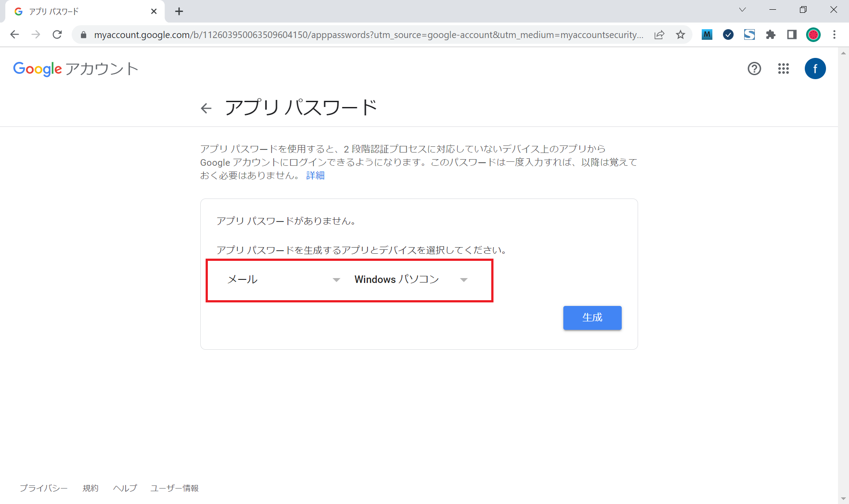The height and width of the screenshot is (504, 849).
Task: Open the Extensions puzzle piece icon
Action: click(770, 34)
